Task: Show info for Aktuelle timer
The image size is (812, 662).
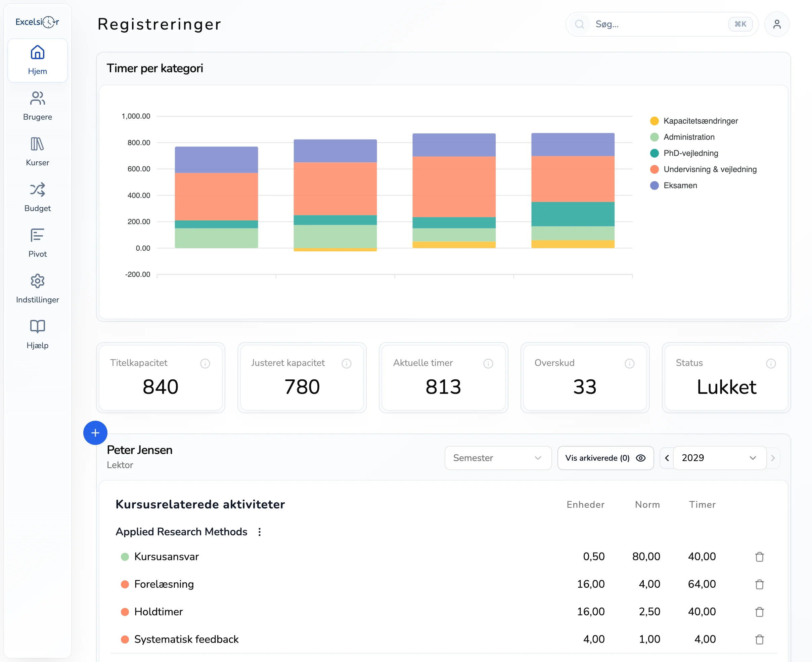Action: point(488,363)
